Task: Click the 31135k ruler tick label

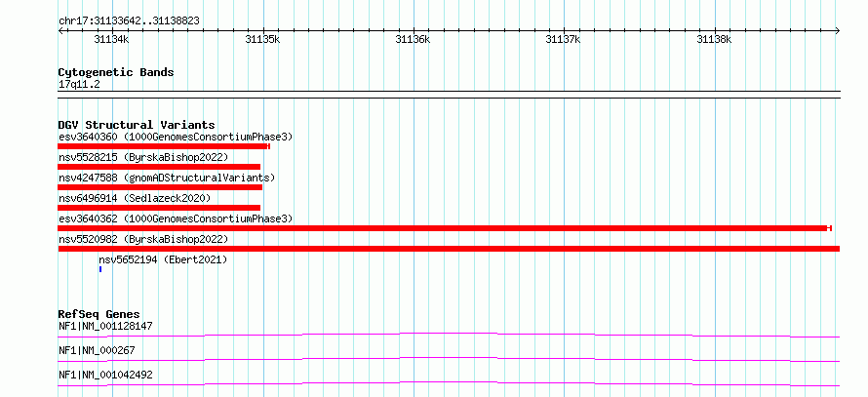Action: 263,40
